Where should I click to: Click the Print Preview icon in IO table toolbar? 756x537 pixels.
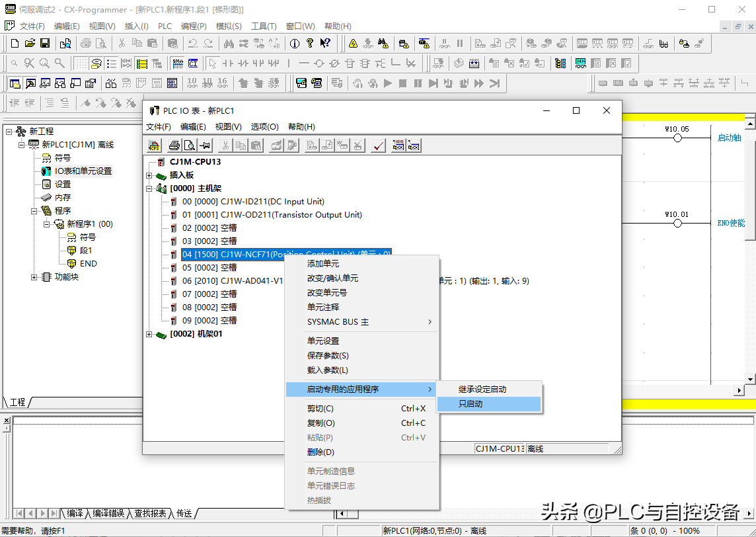click(189, 146)
